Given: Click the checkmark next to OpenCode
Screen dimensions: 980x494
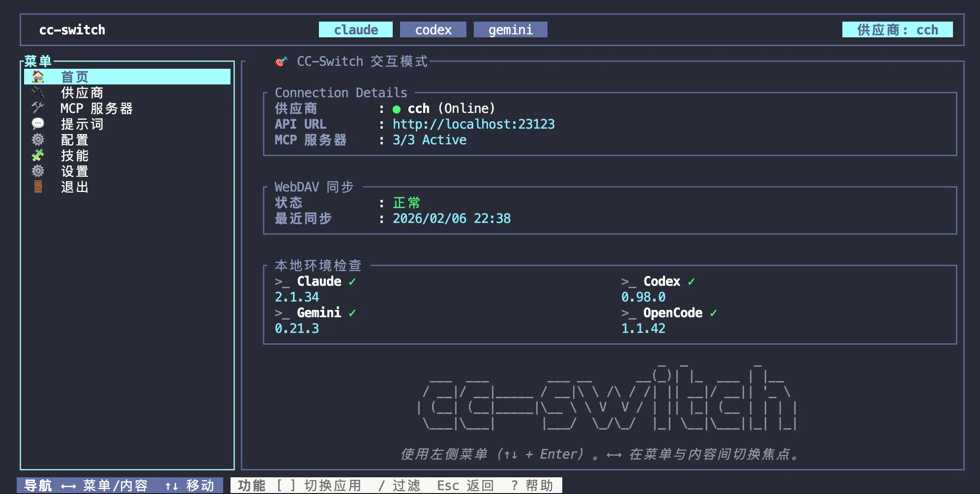Looking at the screenshot, I should coord(713,313).
